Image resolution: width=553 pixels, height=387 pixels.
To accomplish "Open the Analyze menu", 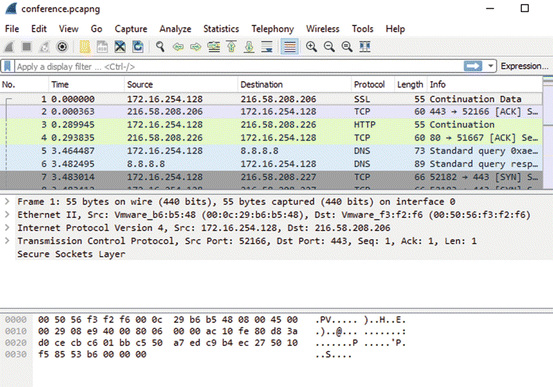I will coord(175,29).
